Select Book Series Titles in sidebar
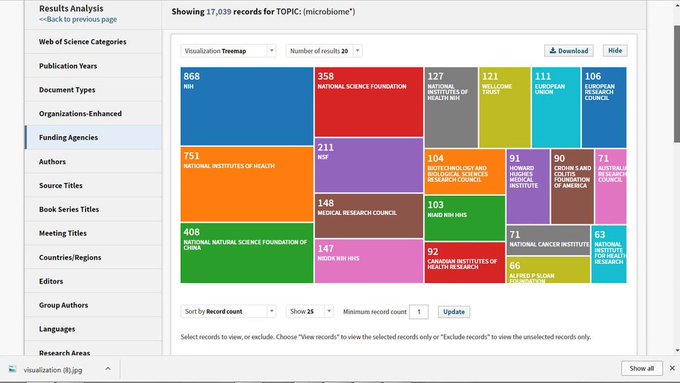 tap(93, 209)
